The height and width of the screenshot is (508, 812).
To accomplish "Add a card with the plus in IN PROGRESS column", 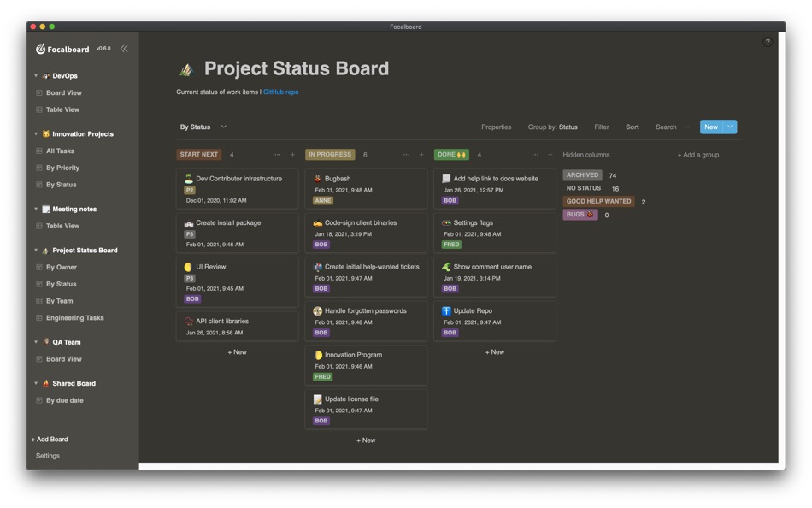I will click(x=419, y=155).
